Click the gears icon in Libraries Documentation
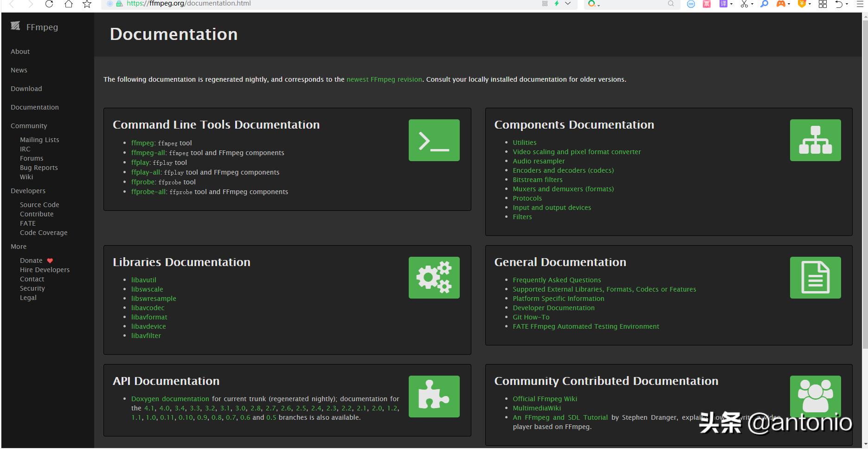Viewport: 868px width, 449px height. tap(434, 278)
